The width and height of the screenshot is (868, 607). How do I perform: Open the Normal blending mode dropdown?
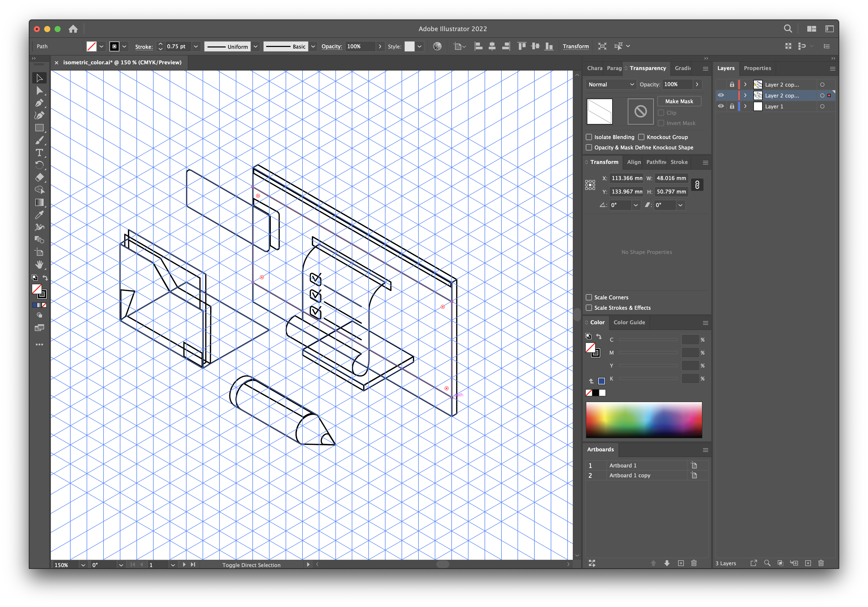pos(611,84)
